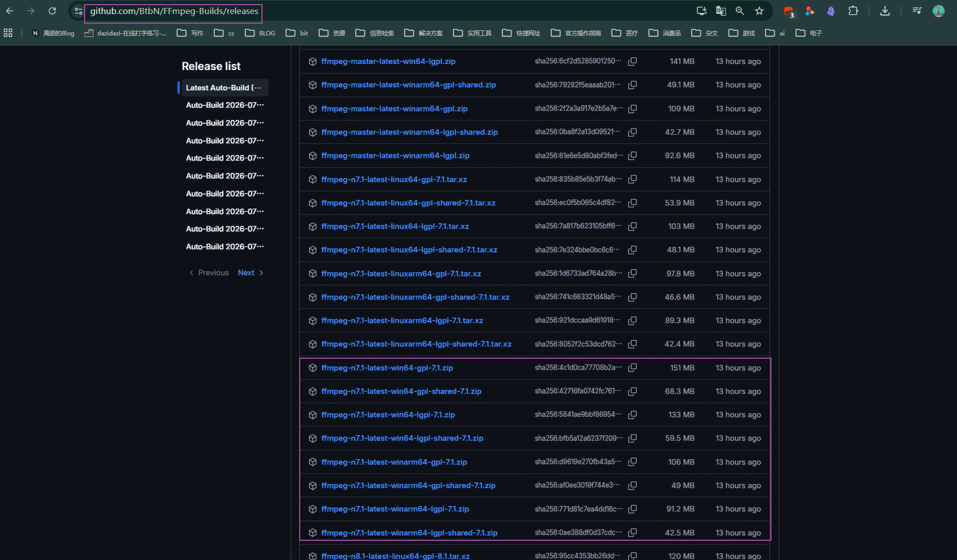This screenshot has height=560, width=957.
Task: Download ffmpeg-n8.1-latest-linux64-gpl-8.1.tar.xz
Action: pos(395,556)
